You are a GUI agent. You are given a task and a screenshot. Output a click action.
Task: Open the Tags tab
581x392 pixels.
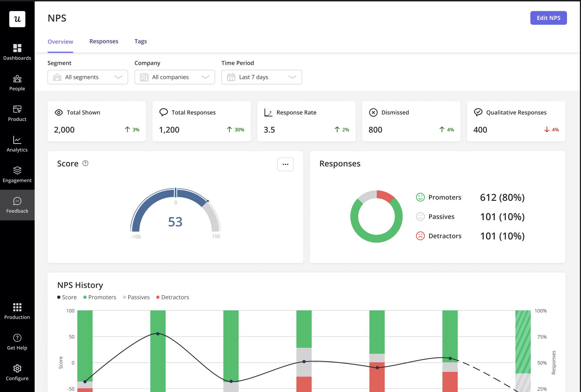pyautogui.click(x=140, y=41)
